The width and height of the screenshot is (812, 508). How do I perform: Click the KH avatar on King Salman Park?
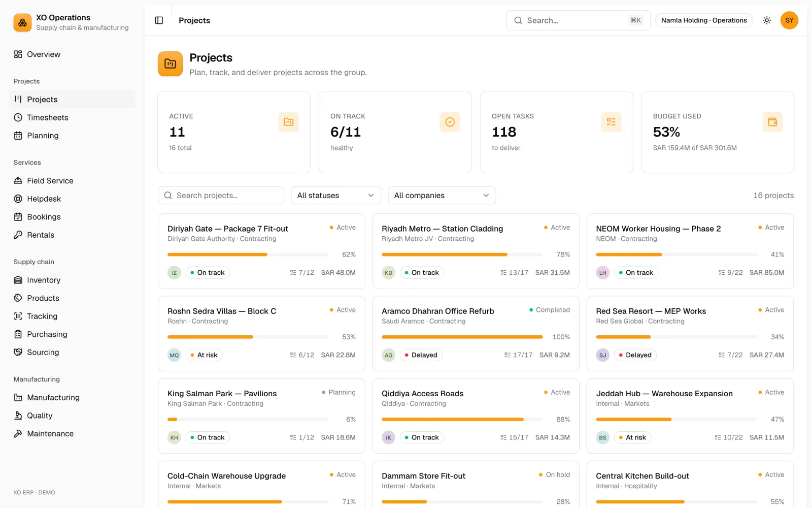[x=174, y=437]
